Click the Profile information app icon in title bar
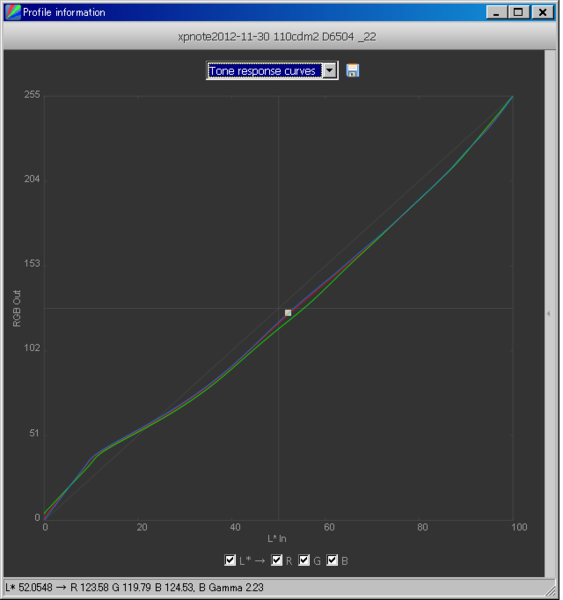 13,12
